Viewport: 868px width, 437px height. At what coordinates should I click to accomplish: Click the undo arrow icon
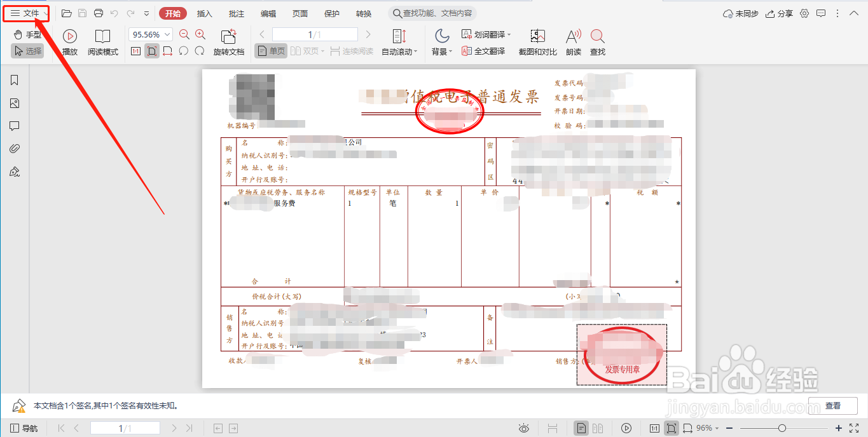click(114, 13)
